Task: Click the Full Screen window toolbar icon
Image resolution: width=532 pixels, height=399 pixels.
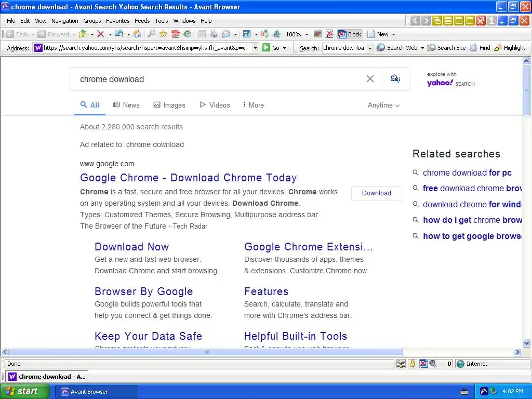Action: (x=247, y=34)
